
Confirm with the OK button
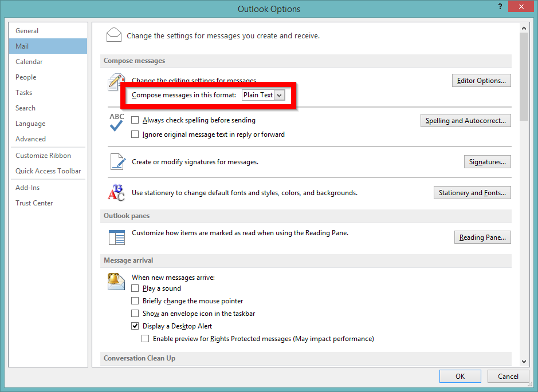[x=460, y=376]
